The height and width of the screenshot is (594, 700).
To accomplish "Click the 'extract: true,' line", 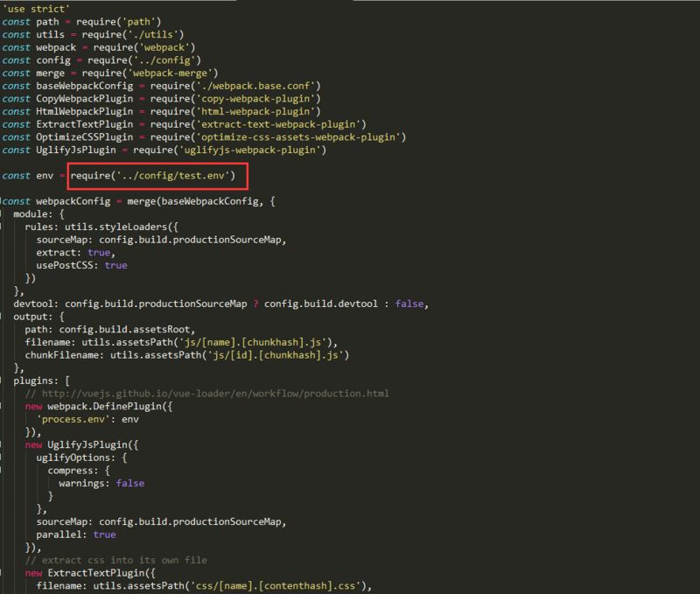I will tap(76, 253).
